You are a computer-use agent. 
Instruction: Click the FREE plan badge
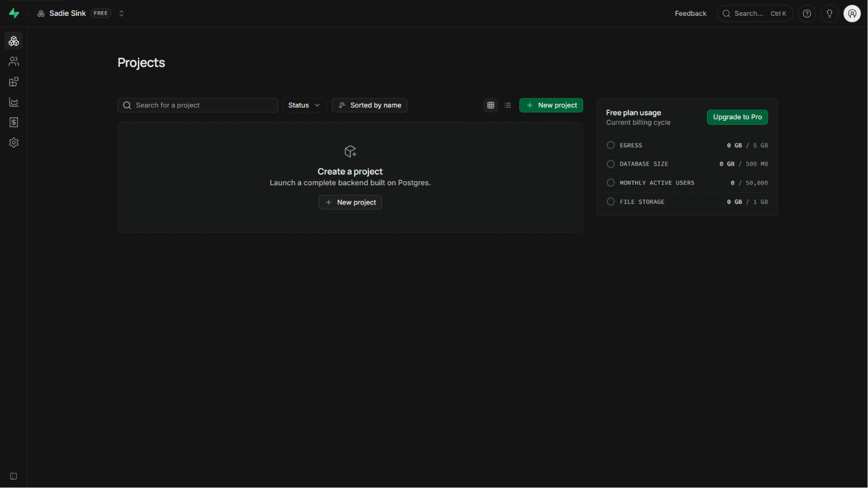(101, 14)
